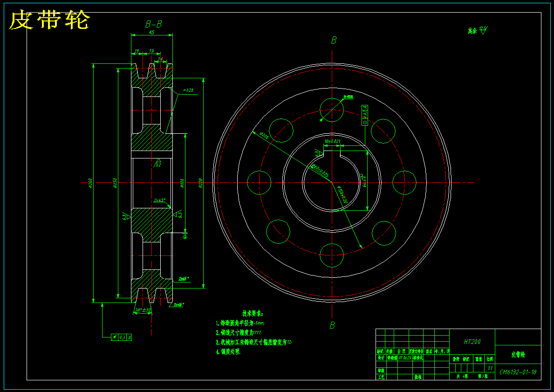This screenshot has width=554, height=392.
Task: Select the 64.4 keyway depth dimension
Action: point(364,180)
